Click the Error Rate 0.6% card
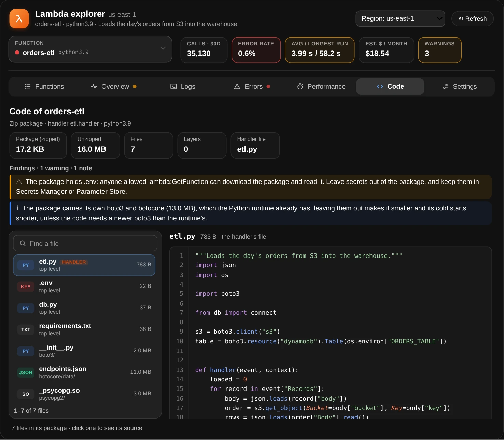 [x=256, y=50]
